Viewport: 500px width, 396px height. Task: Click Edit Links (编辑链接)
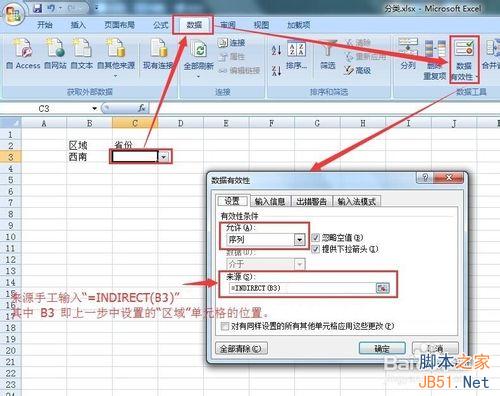point(239,70)
